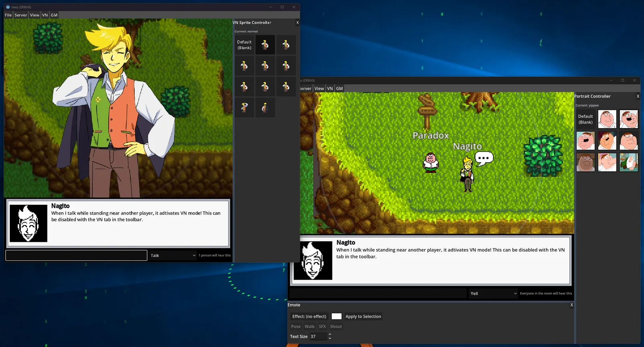Expand the Talk chat mode dropdown
This screenshot has width=644, height=347.
point(173,255)
